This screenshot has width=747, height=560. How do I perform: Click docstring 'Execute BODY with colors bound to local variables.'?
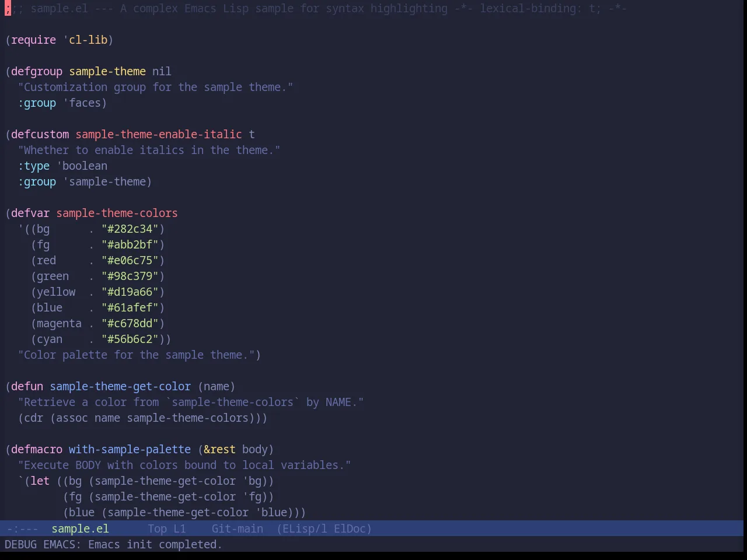184,465
